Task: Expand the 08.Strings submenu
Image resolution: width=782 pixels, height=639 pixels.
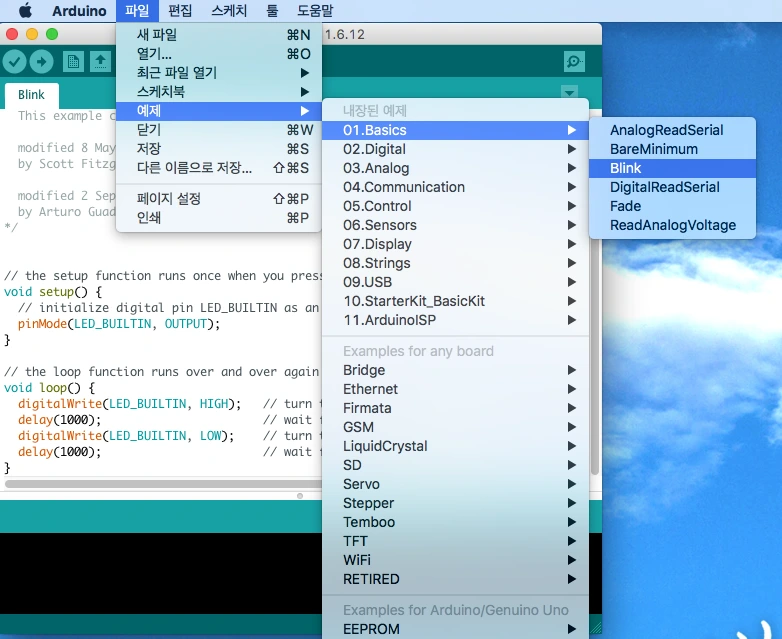Action: pyautogui.click(x=456, y=263)
